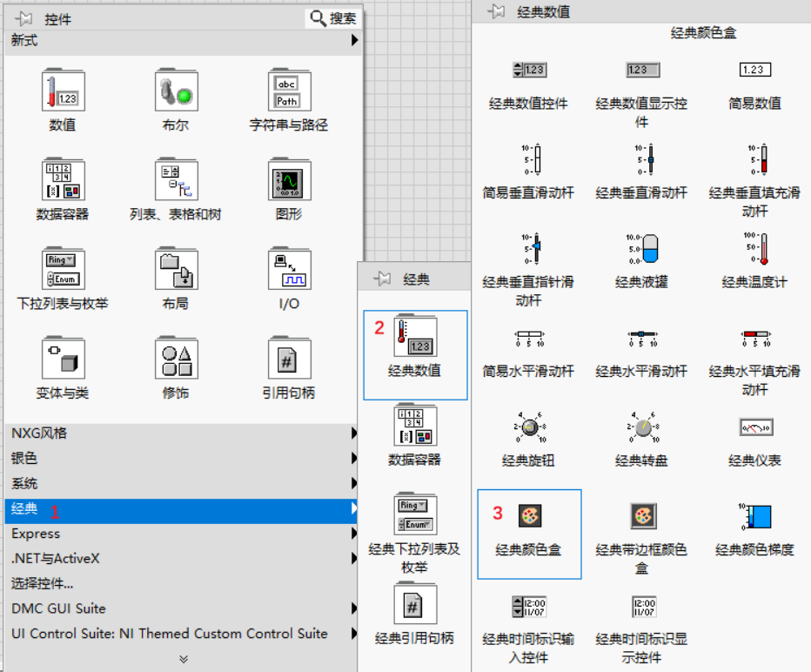Select the 简易水平滑动杆 control
The height and width of the screenshot is (672, 811).
click(529, 339)
